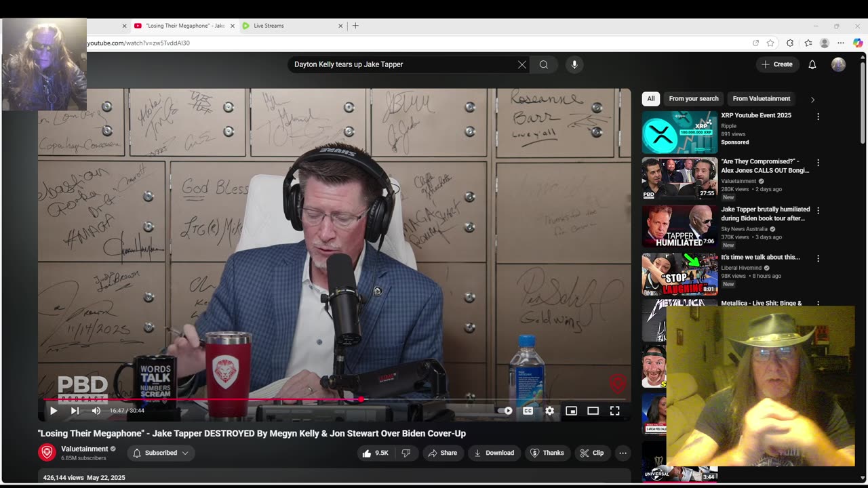Clear the YouTube search text

[521, 64]
